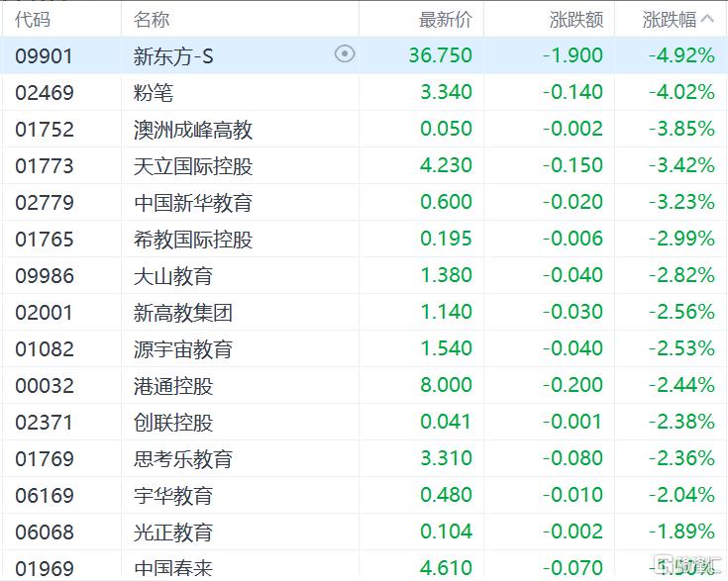
Task: Select stock code 01765
Action: pos(45,240)
